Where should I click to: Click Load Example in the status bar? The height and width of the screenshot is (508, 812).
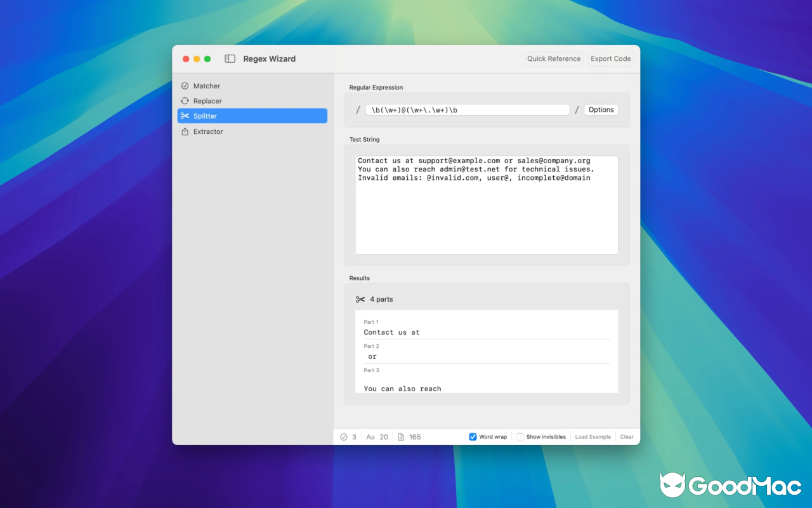pos(593,436)
